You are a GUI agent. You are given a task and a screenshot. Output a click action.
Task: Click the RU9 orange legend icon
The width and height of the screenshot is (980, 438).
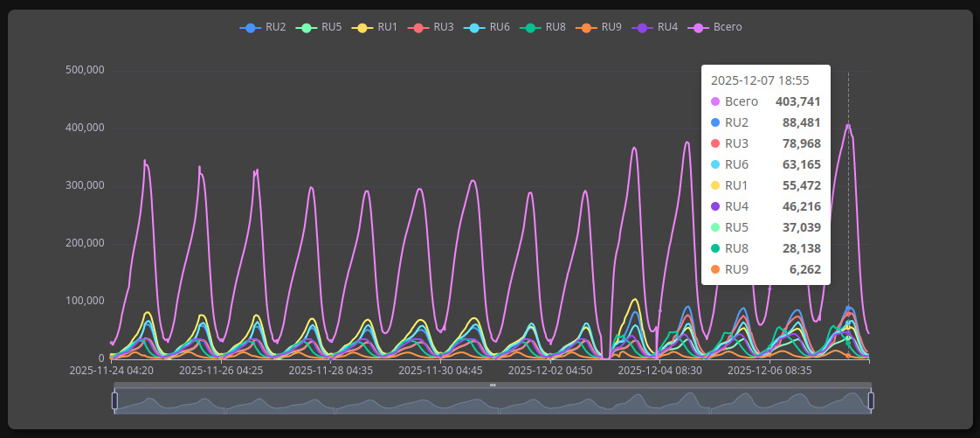pyautogui.click(x=586, y=28)
